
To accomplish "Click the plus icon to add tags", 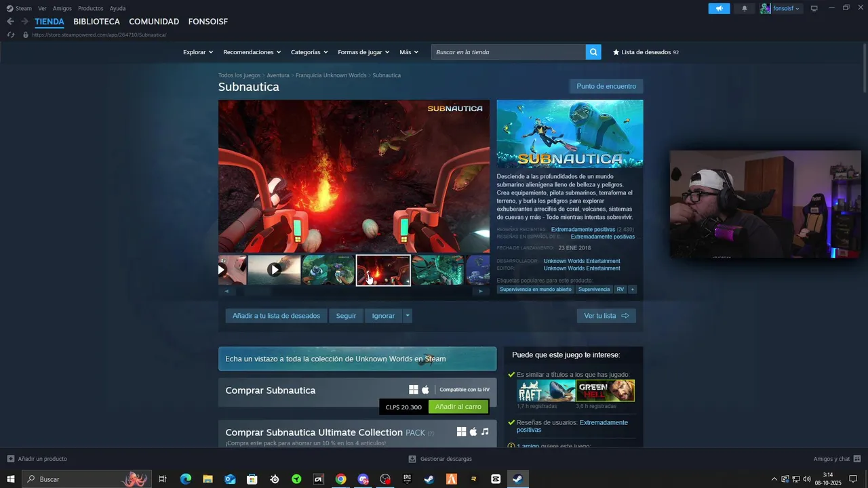I will pyautogui.click(x=632, y=289).
